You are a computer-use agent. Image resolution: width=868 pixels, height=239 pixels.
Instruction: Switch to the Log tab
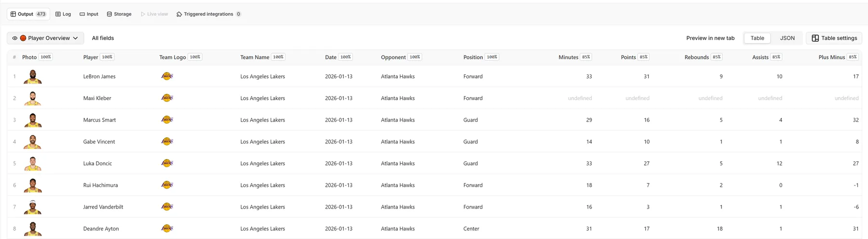click(63, 14)
